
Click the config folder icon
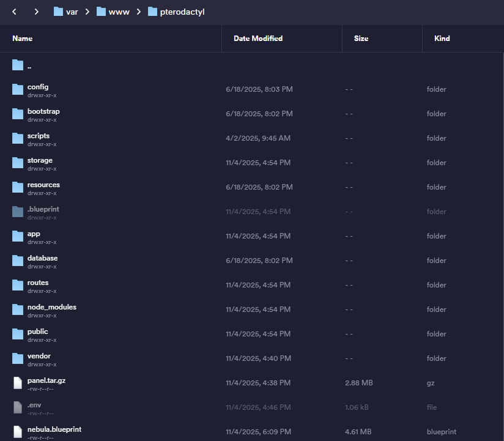tap(18, 89)
